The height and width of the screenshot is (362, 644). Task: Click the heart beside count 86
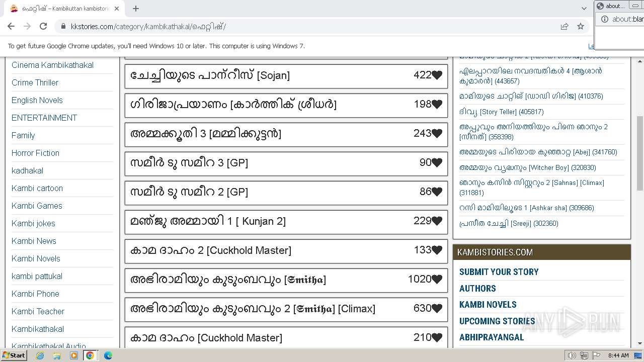(437, 192)
